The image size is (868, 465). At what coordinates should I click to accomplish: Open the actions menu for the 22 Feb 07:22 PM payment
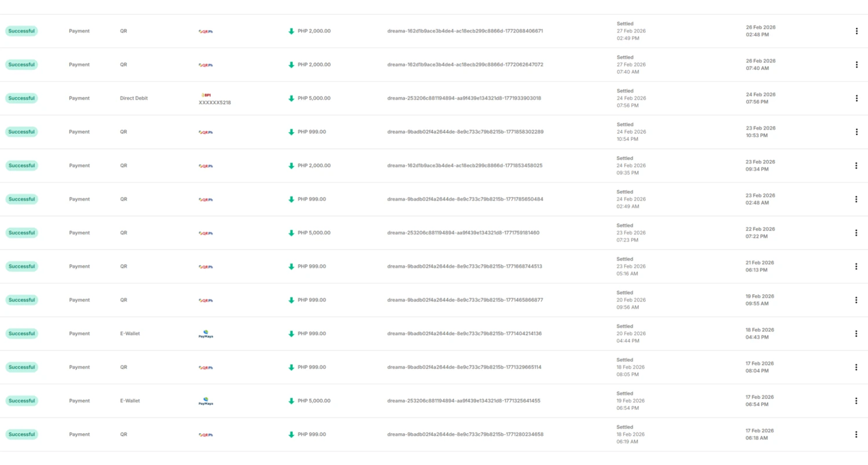tap(856, 233)
